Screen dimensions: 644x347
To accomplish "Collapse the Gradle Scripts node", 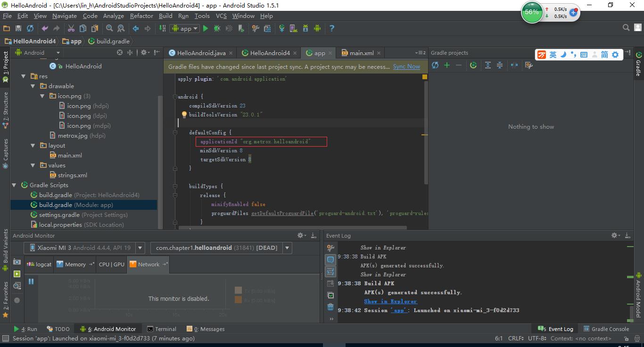I will click(x=14, y=185).
